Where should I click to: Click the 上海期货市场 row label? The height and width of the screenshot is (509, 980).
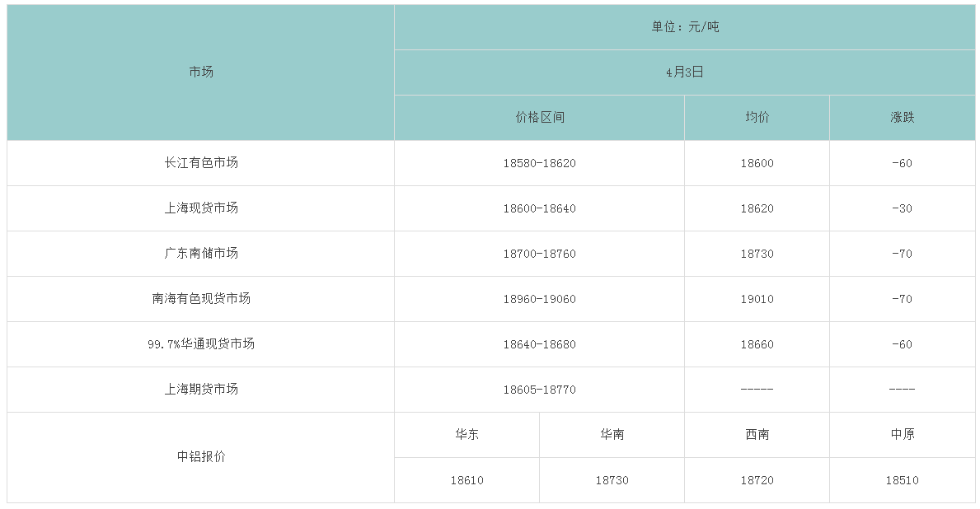(200, 390)
